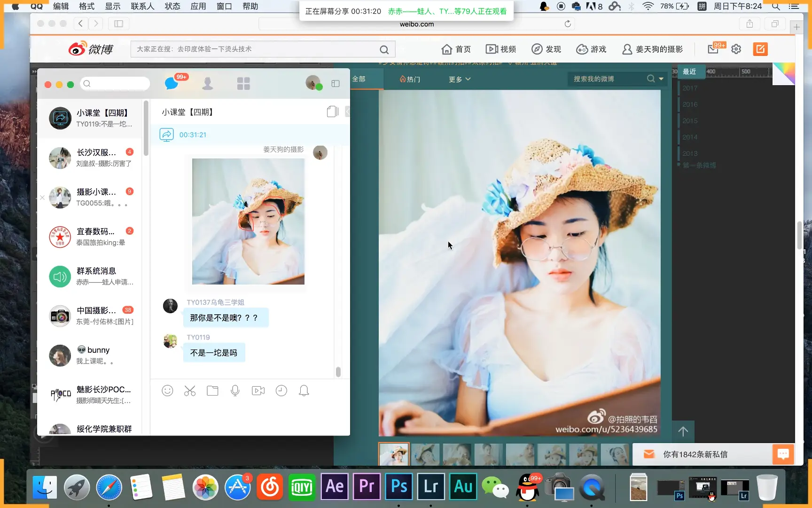The width and height of the screenshot is (812, 508).
Task: Open Photoshop from the Dock
Action: (399, 486)
